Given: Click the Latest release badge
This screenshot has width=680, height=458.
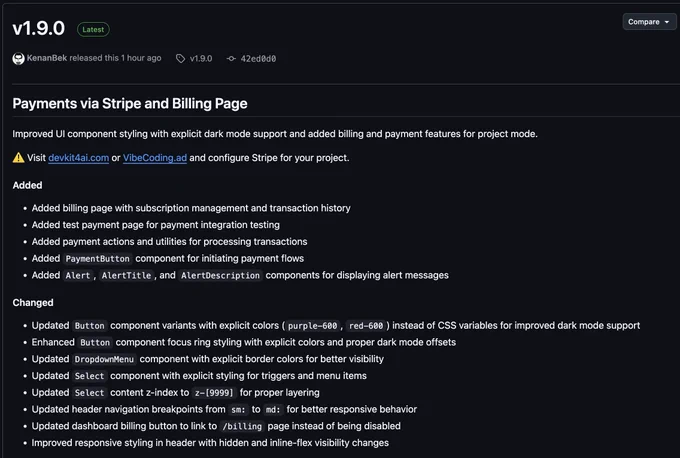Looking at the screenshot, I should [93, 29].
